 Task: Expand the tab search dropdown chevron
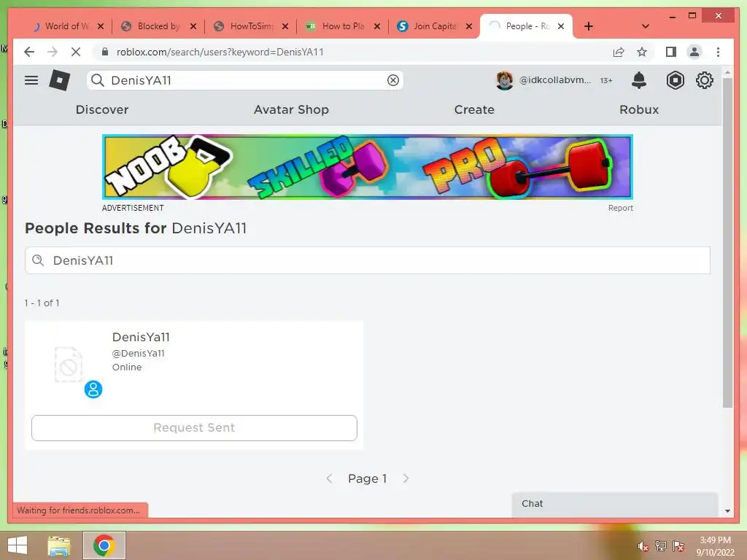tap(645, 26)
